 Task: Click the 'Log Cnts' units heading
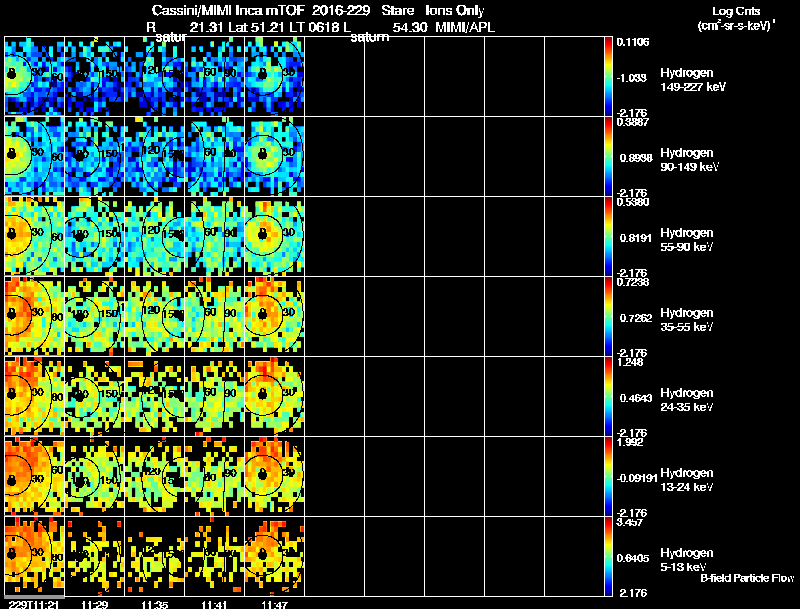[736, 12]
